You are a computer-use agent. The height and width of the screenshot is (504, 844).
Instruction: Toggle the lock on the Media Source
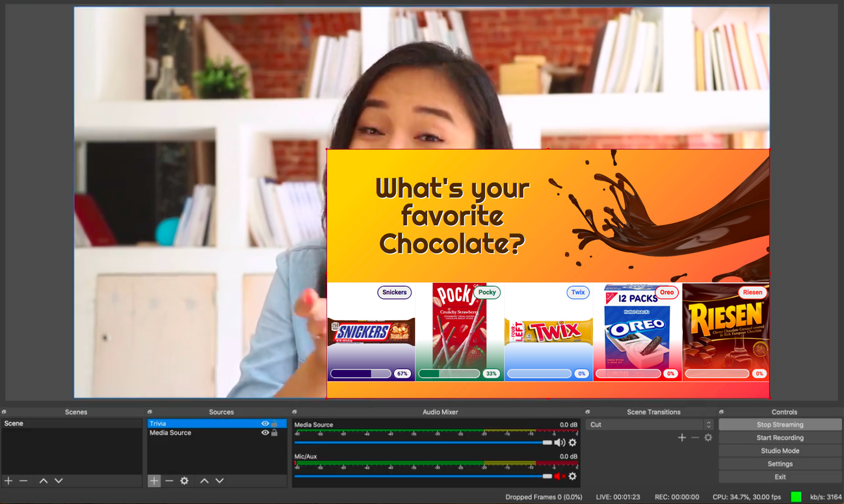274,432
